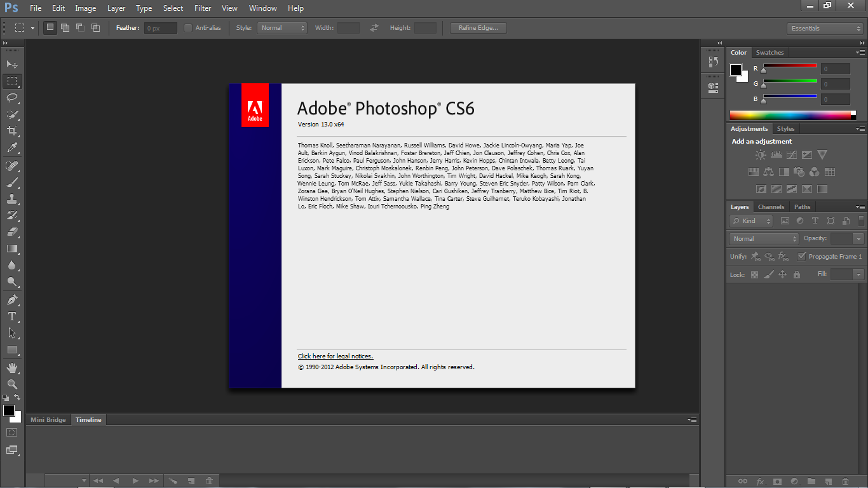Open the Filter menu
The image size is (868, 488).
tap(203, 8)
